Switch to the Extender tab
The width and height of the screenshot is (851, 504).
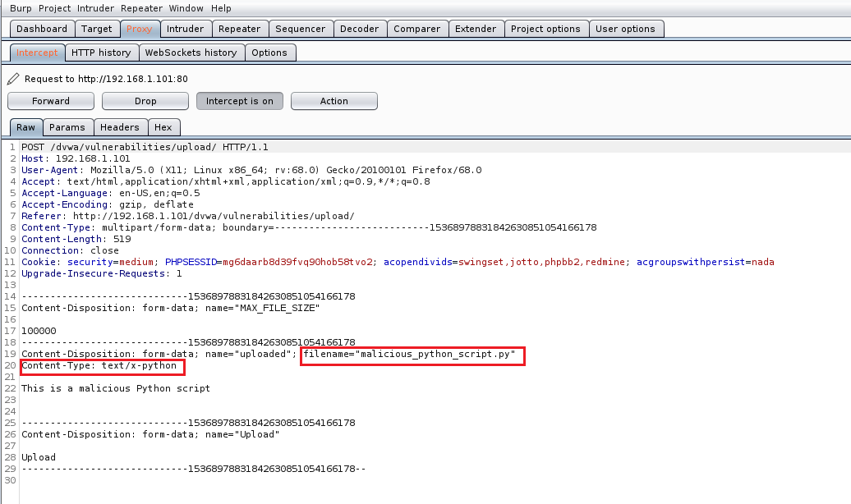476,29
